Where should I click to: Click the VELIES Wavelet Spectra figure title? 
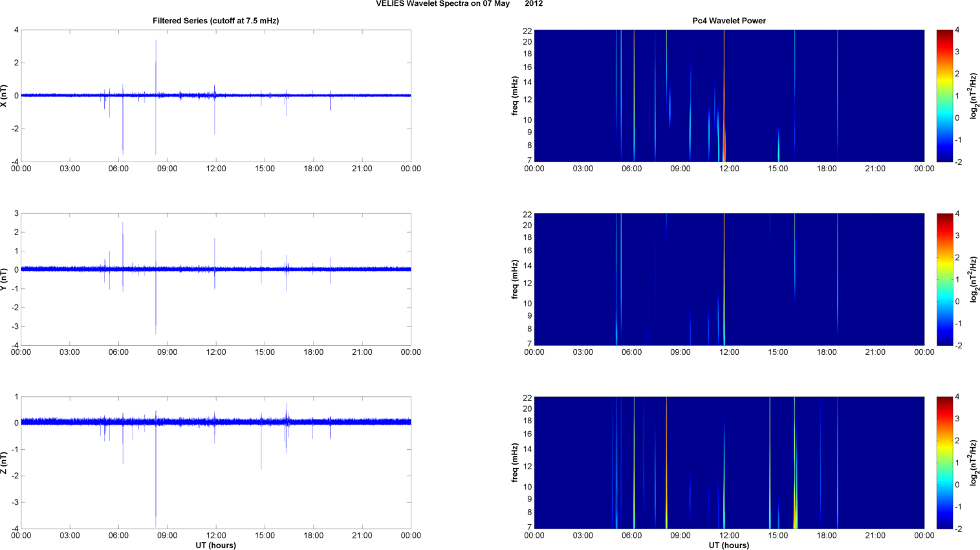coord(459,4)
